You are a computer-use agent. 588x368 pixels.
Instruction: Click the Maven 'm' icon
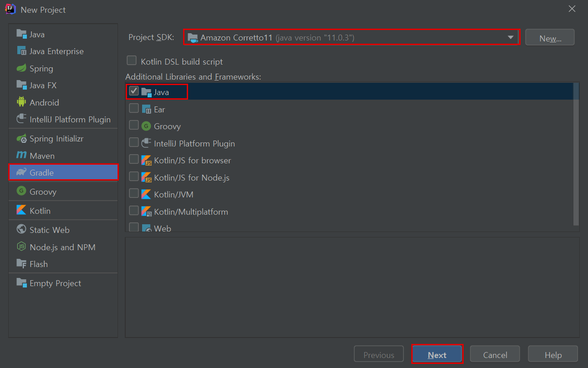21,156
